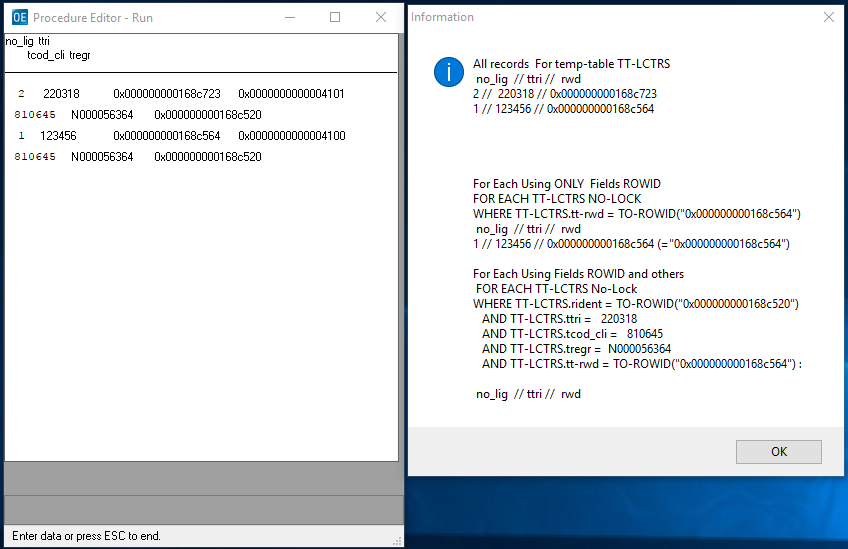848x549 pixels.
Task: Click the 'Procedure Editor - Run' title bar text
Action: 93,18
